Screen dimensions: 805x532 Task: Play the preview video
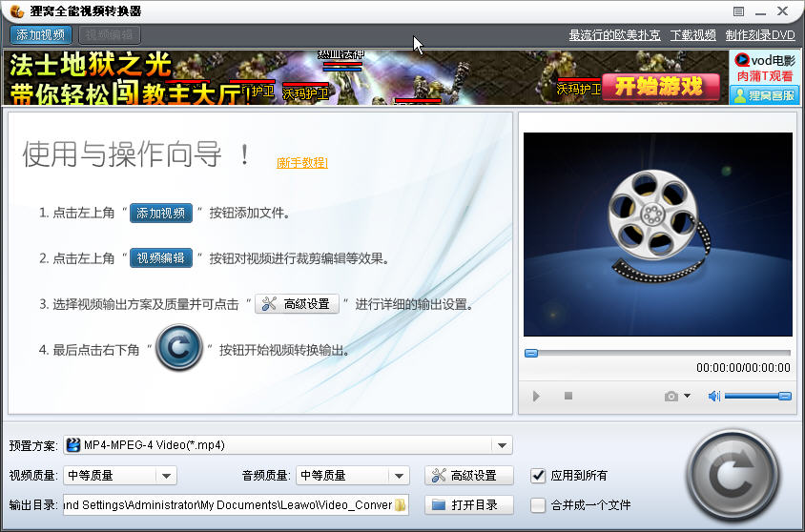pos(536,396)
